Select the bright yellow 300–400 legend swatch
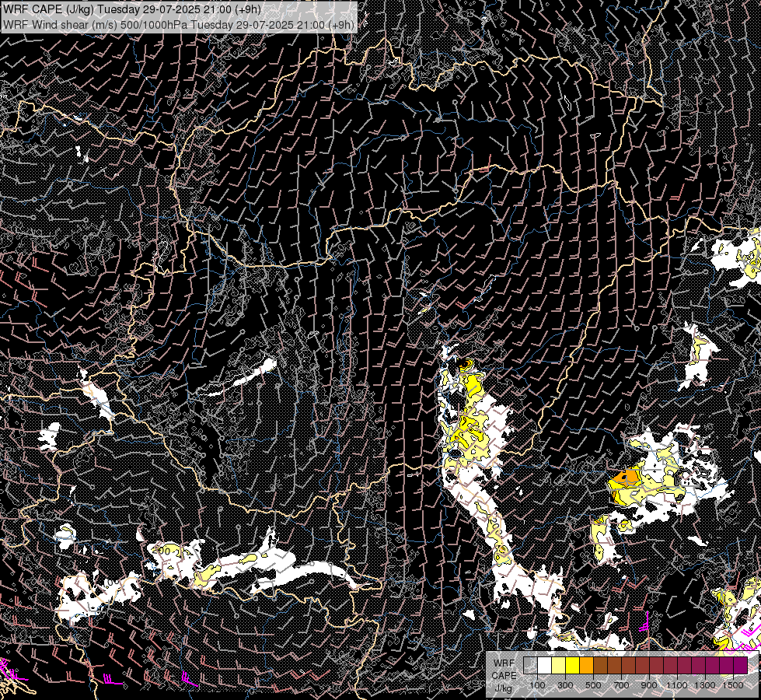The height and width of the screenshot is (700, 761). tap(573, 665)
